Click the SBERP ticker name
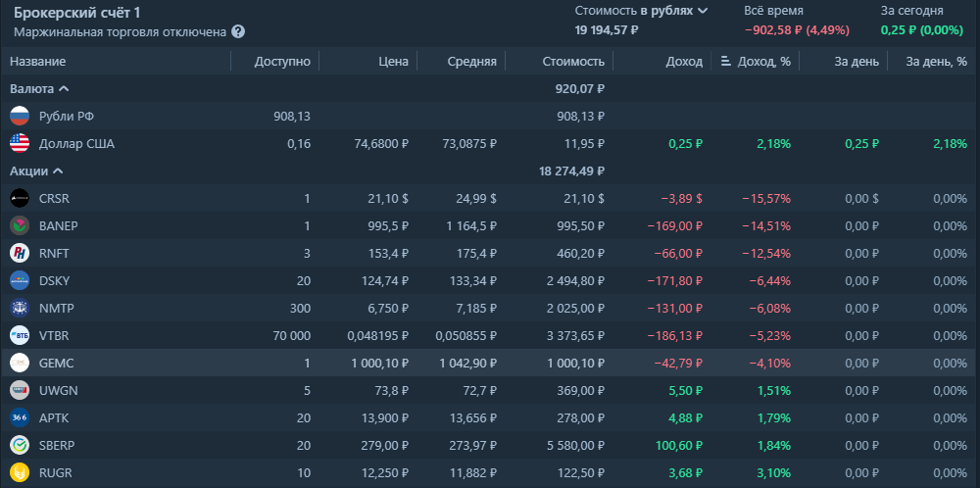This screenshot has height=488, width=980. [58, 445]
